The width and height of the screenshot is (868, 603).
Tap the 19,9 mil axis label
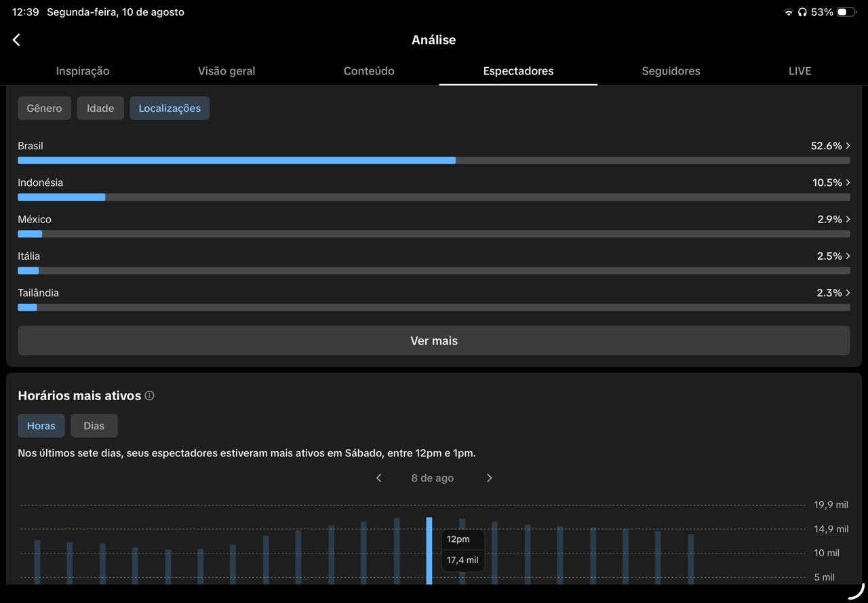tap(831, 505)
